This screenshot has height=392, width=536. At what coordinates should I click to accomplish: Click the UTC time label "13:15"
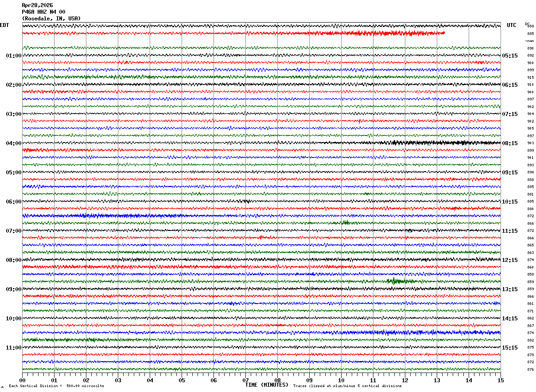click(x=510, y=289)
